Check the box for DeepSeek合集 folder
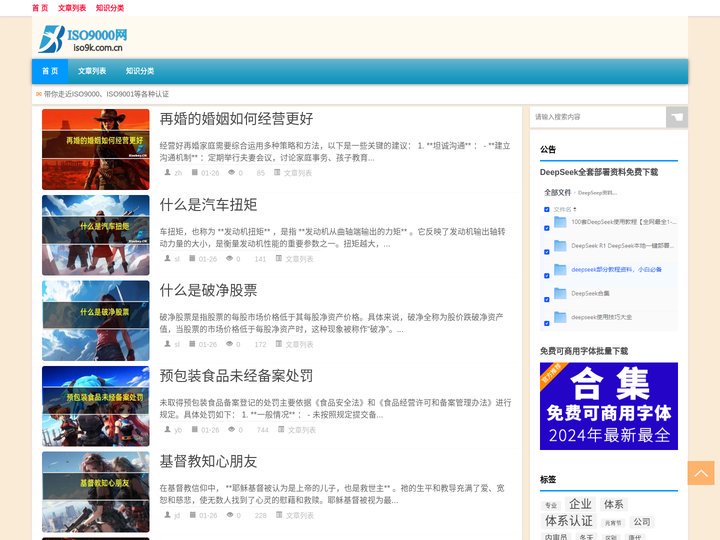Viewport: 720px width, 540px height. pos(546,300)
